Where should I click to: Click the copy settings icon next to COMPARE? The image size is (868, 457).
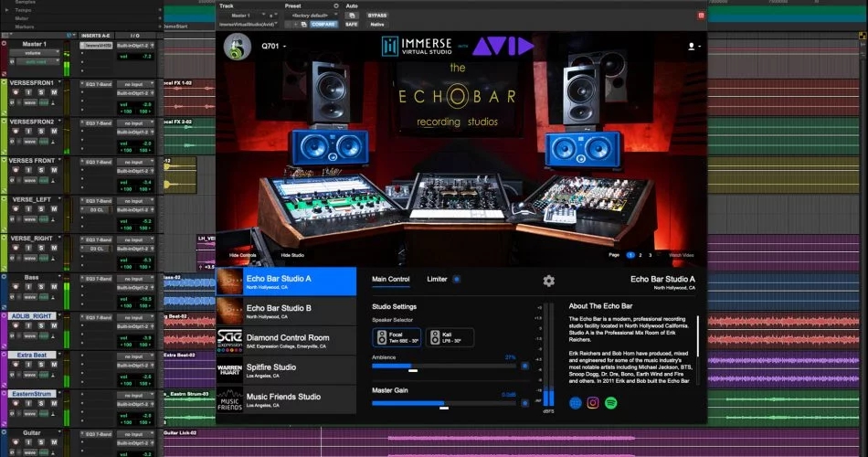click(303, 25)
